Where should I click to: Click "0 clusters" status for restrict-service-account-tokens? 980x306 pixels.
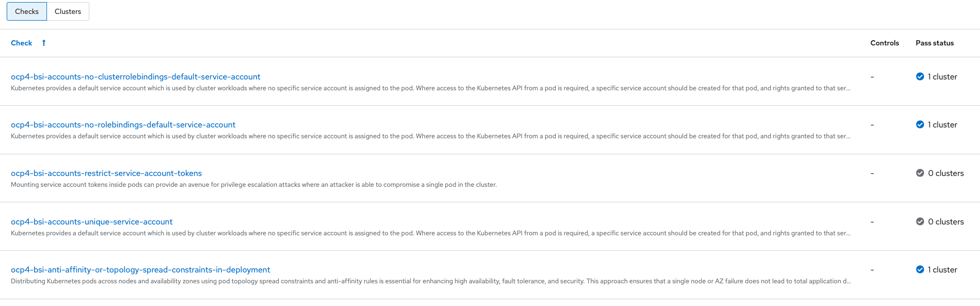[946, 173]
